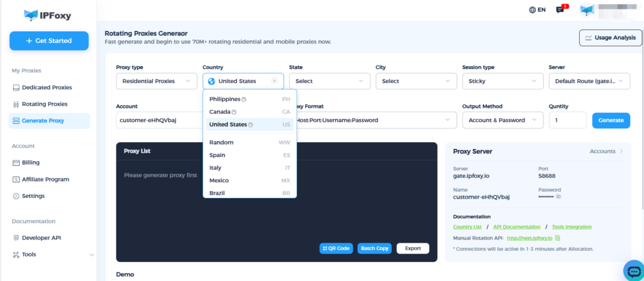The height and width of the screenshot is (281, 644).
Task: Copy the manual rotation API link
Action: 557,238
